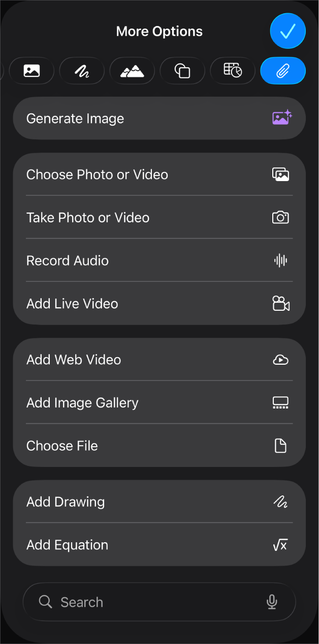Screen dimensions: 319x644
Task: Confirm with the blue checkmark button
Action: pyautogui.click(x=288, y=31)
